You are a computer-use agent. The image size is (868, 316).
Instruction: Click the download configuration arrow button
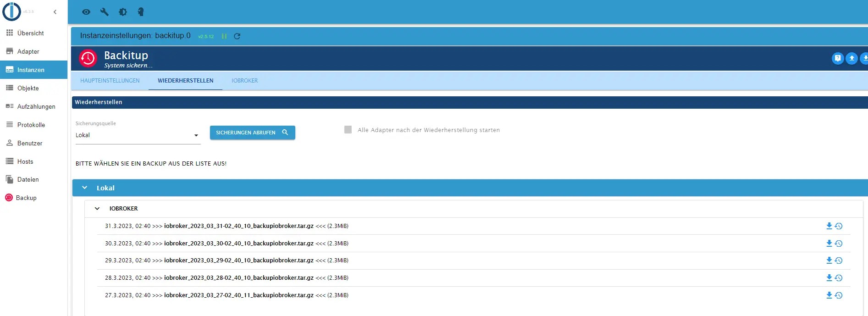[864, 58]
